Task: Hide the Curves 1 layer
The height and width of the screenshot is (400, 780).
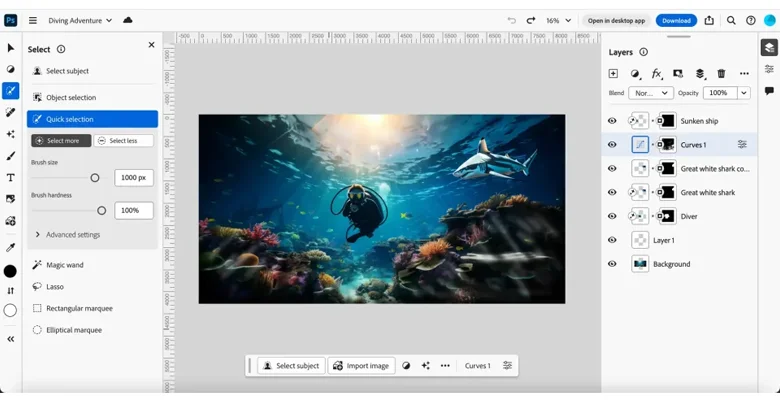Action: tap(612, 145)
